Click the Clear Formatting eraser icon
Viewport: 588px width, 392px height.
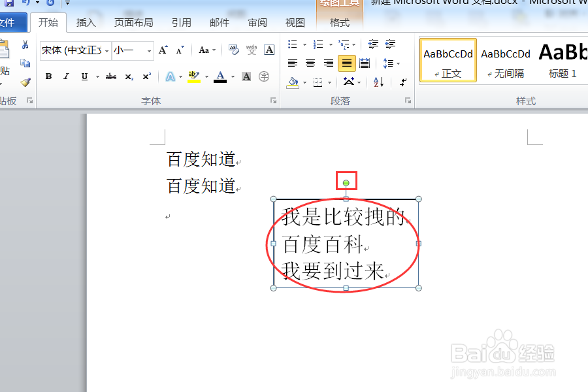click(234, 50)
